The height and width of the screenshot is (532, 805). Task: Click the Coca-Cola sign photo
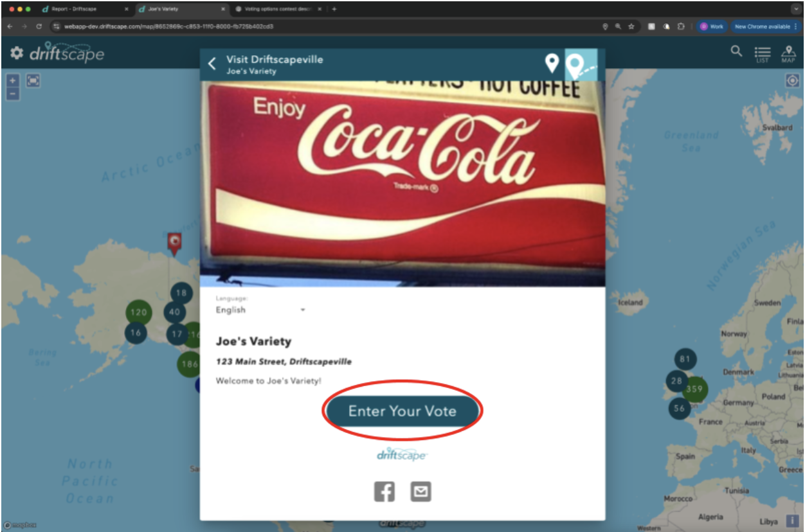(402, 183)
